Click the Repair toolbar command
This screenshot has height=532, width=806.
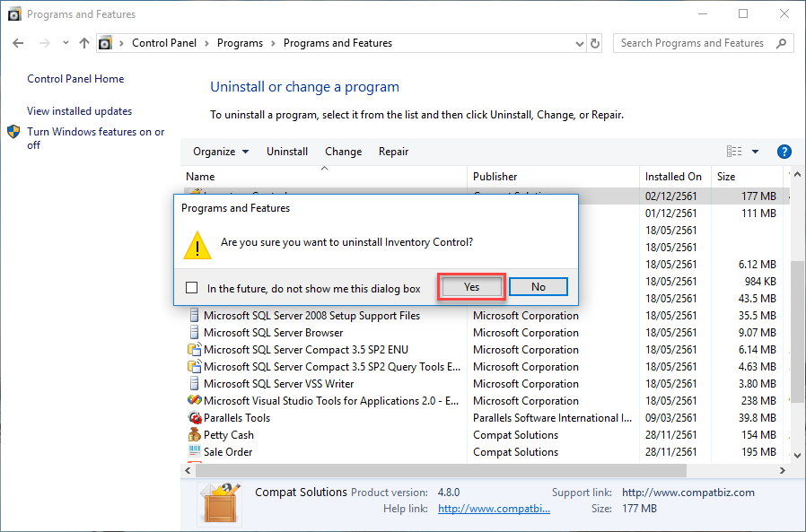(x=393, y=152)
